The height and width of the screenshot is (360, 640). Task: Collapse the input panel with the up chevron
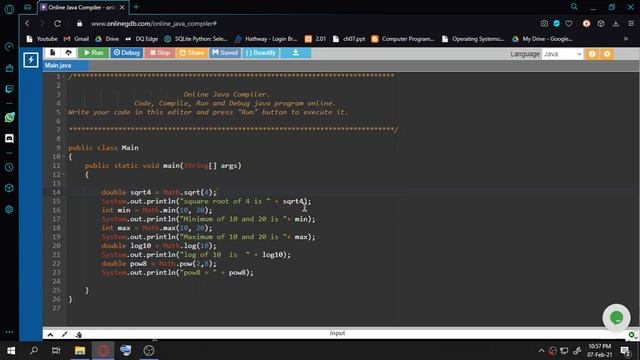coord(50,335)
